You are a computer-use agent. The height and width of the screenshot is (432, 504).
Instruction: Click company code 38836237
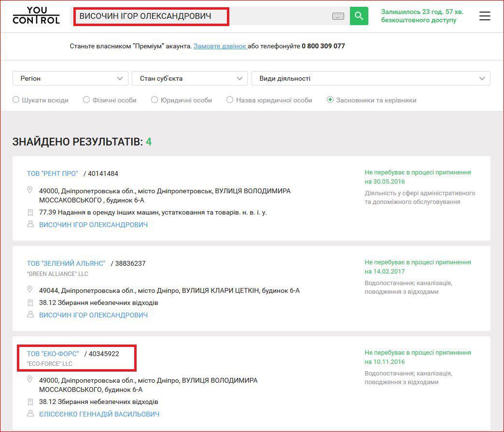tap(130, 263)
